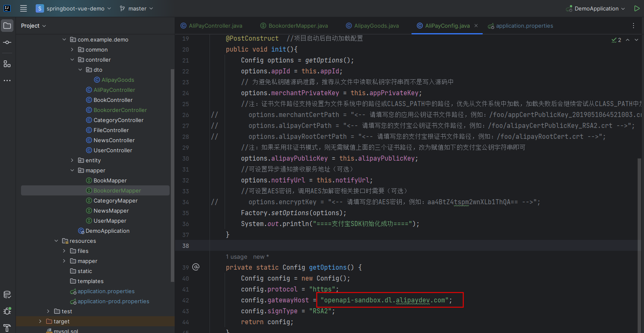Viewport: 644px width, 333px height.
Task: Collapse the controller package
Action: [x=72, y=60]
